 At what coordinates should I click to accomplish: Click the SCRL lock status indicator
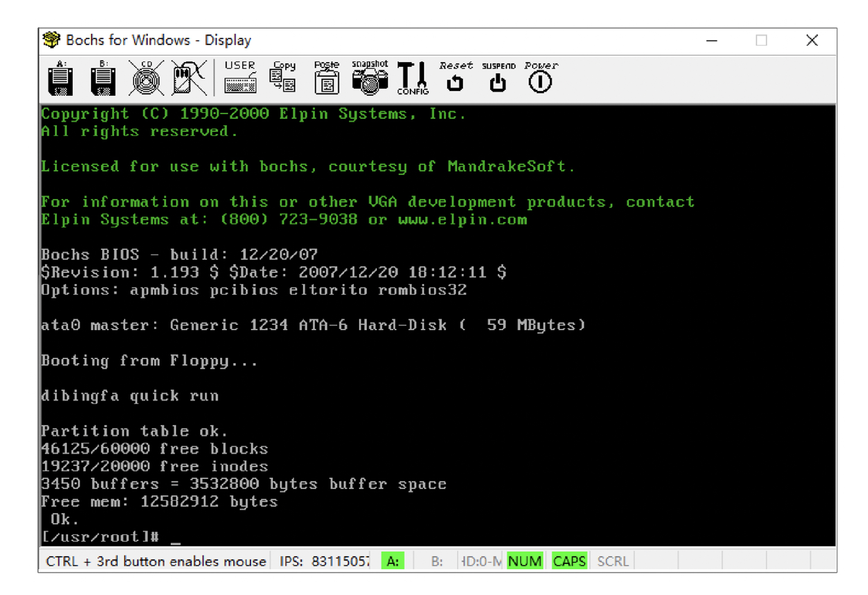click(x=613, y=561)
